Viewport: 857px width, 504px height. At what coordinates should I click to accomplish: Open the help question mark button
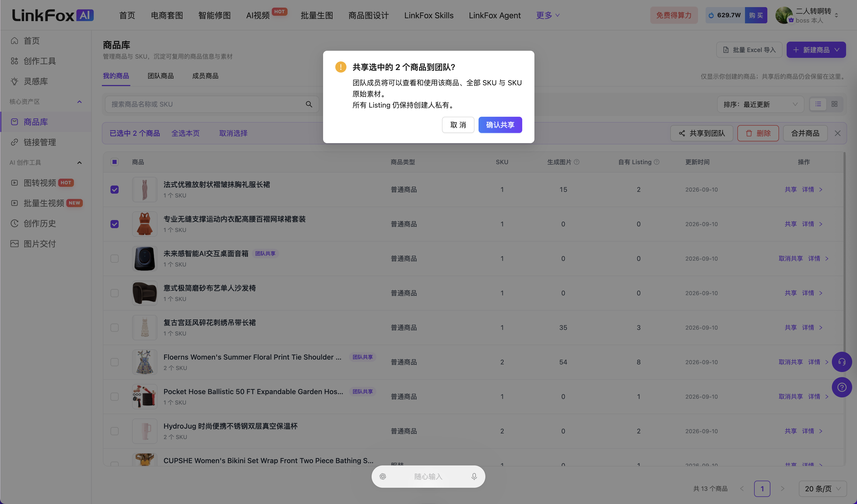pos(842,387)
